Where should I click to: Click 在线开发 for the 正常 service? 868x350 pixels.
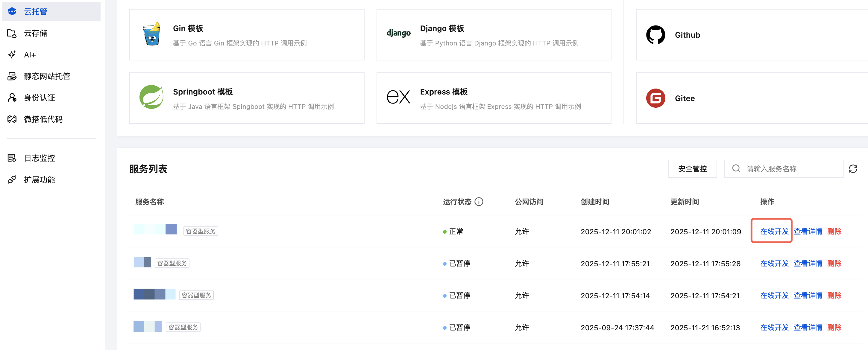pos(774,231)
